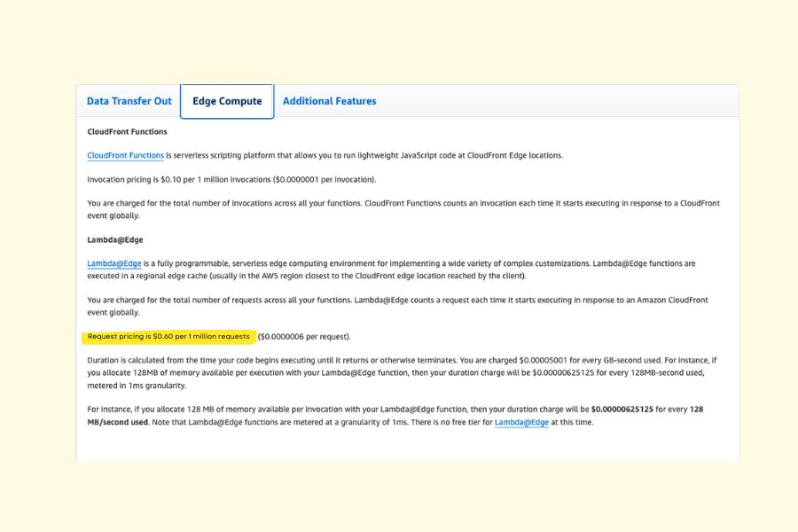Screen dimensions: 798x532
Task: Open the Additional Features tab
Action: tap(329, 100)
